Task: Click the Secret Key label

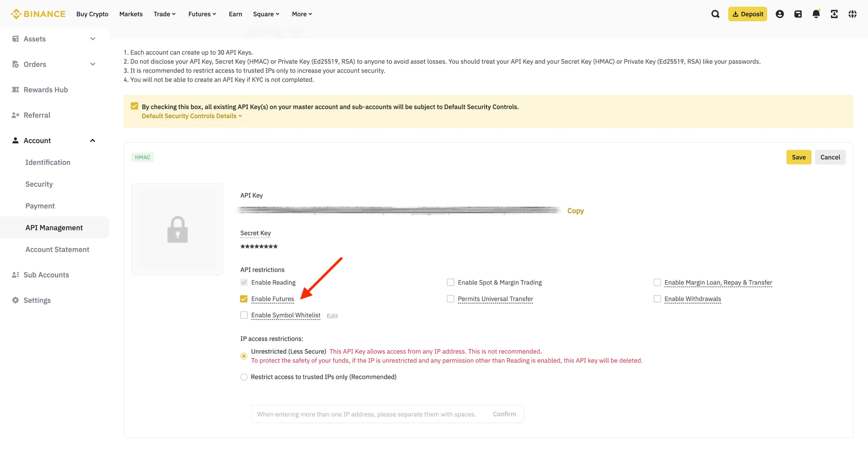Action: tap(255, 233)
